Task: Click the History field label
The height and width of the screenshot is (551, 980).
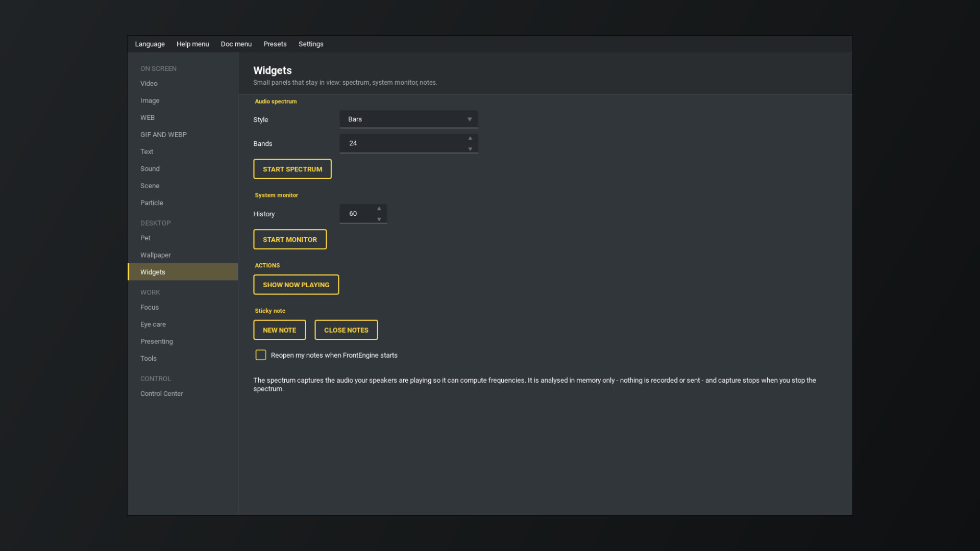Action: (264, 214)
